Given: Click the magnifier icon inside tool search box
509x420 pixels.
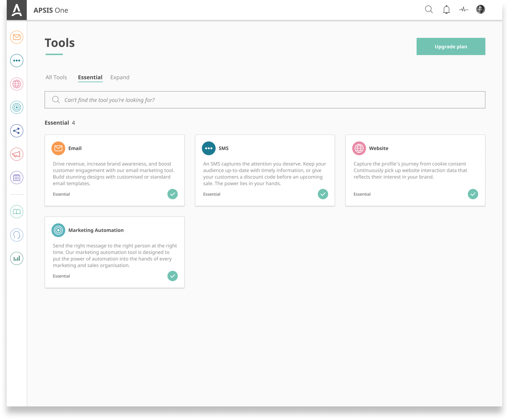Looking at the screenshot, I should pyautogui.click(x=56, y=100).
